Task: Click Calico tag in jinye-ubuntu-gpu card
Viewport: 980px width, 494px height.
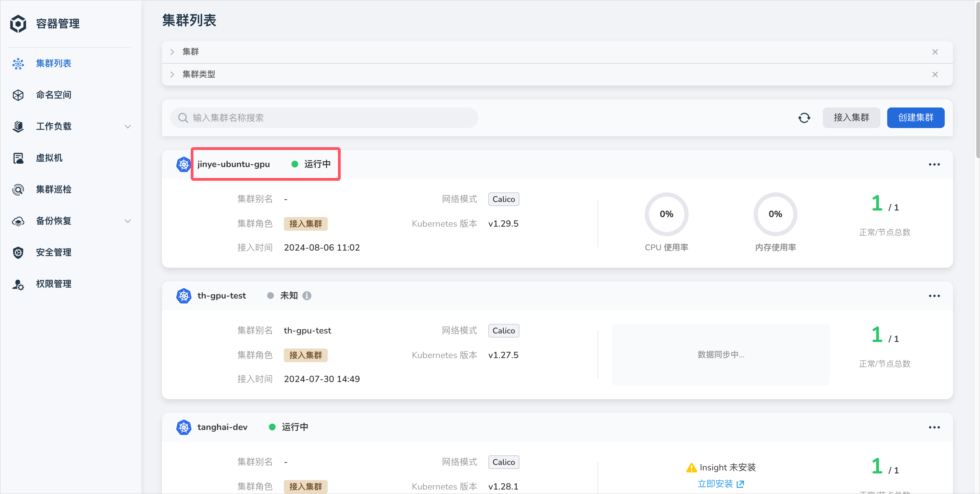Action: point(503,199)
